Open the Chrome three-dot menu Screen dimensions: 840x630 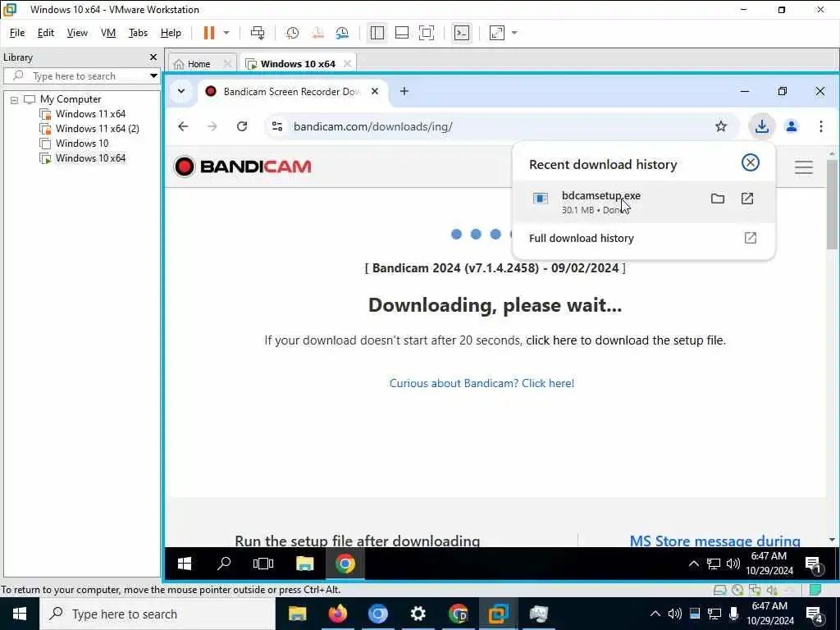(x=820, y=126)
